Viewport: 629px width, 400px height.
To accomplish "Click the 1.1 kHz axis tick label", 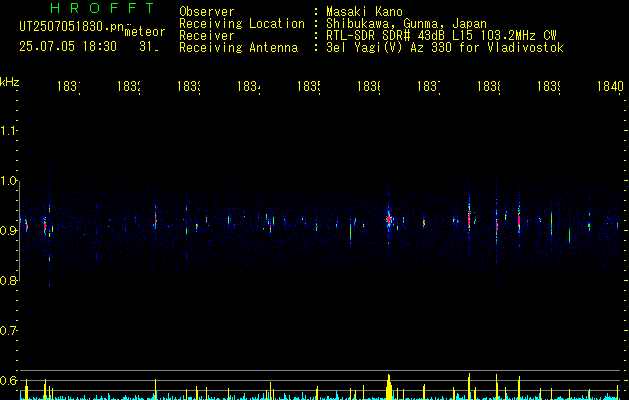I will click(x=8, y=131).
